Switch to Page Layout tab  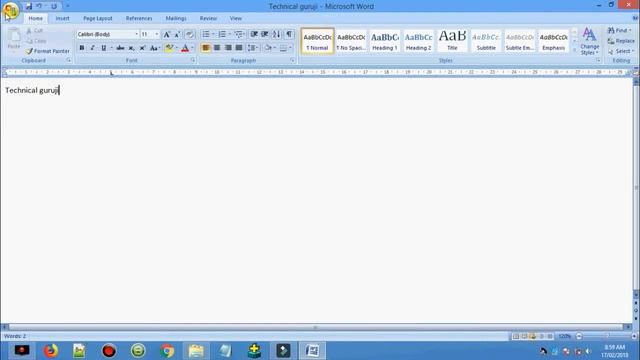coord(98,18)
